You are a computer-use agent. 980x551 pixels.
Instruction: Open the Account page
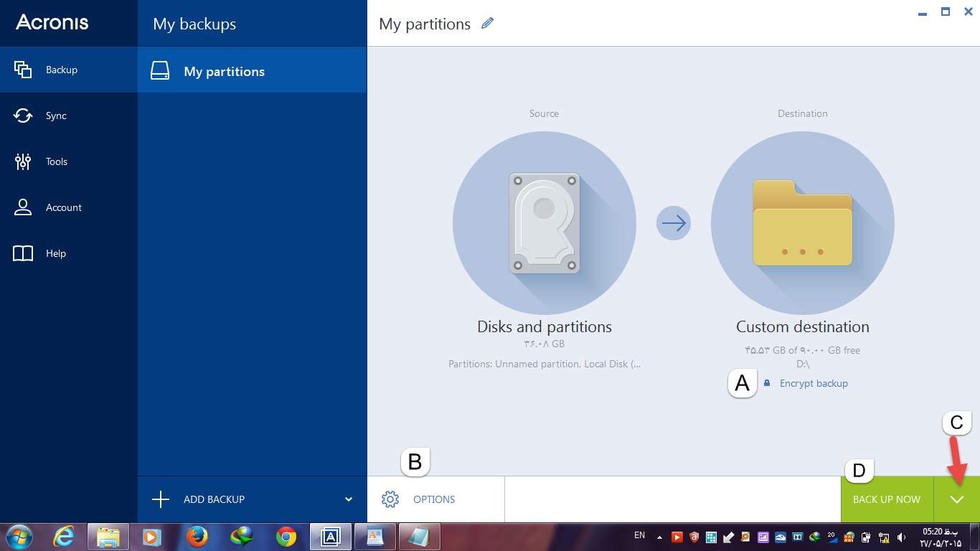click(68, 207)
